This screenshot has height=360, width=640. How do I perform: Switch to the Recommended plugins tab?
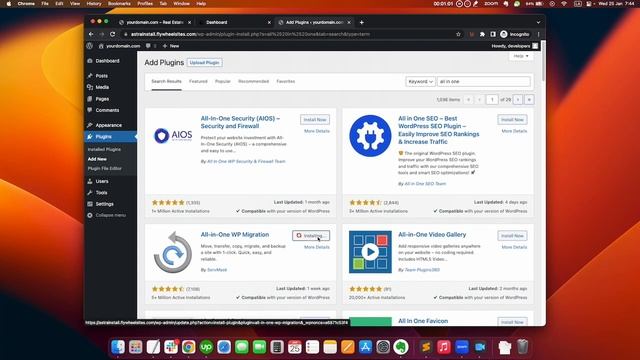(253, 82)
